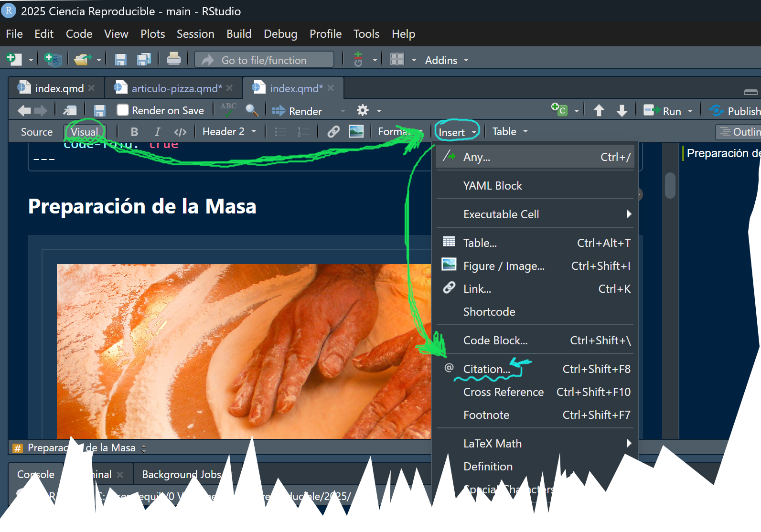Screen dimensions: 761x532
Task: Click the find/replace magnifier icon
Action: [x=252, y=111]
